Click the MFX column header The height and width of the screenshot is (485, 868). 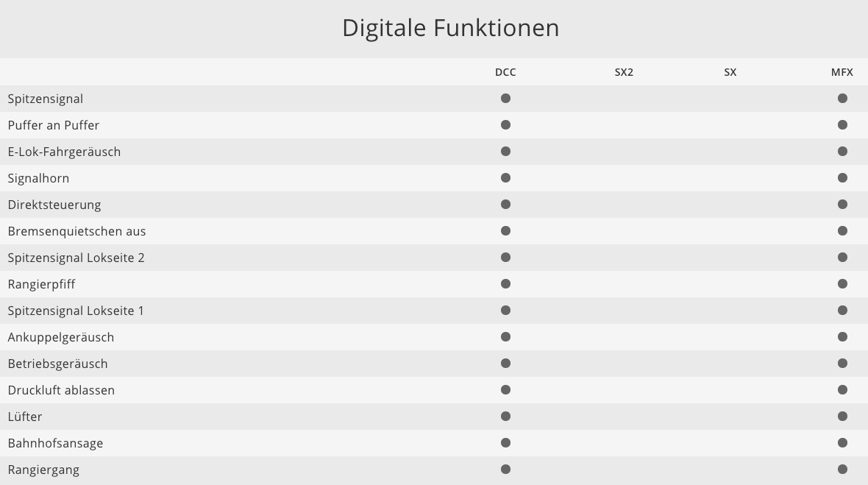coord(842,72)
